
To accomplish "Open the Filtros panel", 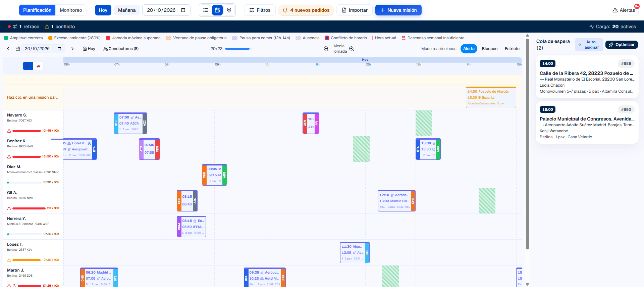I will [x=260, y=10].
